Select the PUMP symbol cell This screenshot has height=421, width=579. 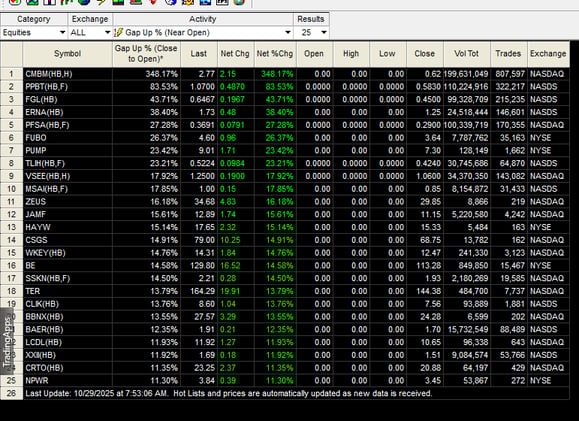click(68, 151)
